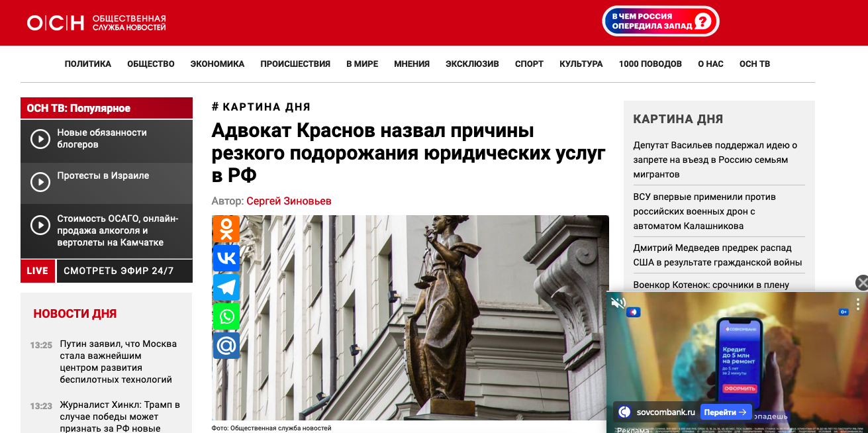
Task: Open the ЭКОНОМИКА section
Action: pyautogui.click(x=217, y=64)
